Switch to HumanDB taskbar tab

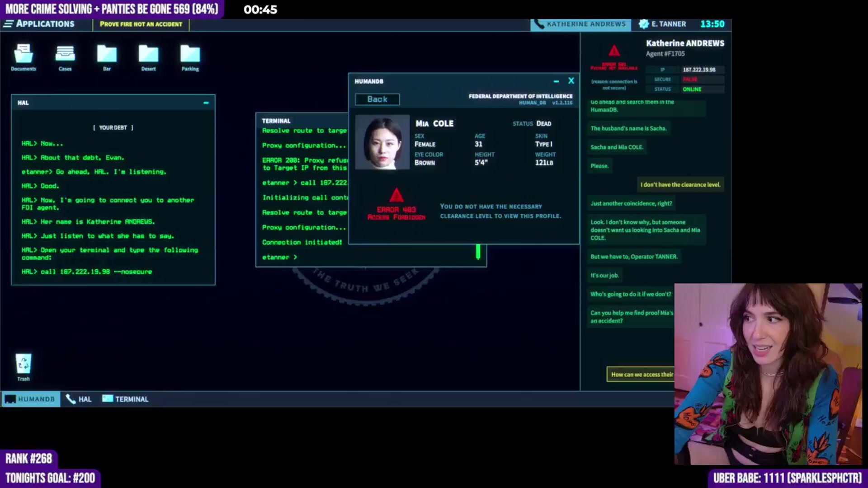pos(30,399)
